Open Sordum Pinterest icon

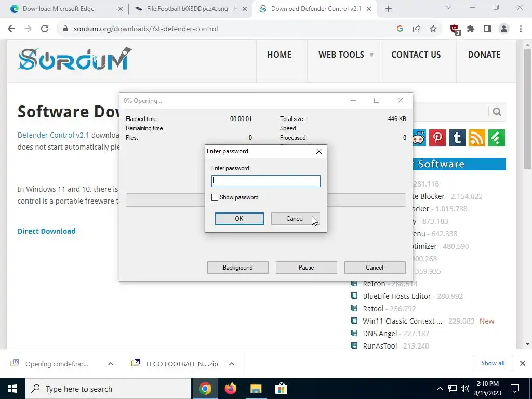pyautogui.click(x=437, y=138)
